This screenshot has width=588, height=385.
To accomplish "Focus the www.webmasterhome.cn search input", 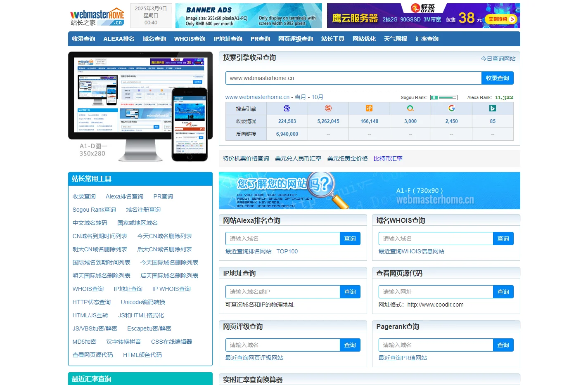I will [x=353, y=78].
